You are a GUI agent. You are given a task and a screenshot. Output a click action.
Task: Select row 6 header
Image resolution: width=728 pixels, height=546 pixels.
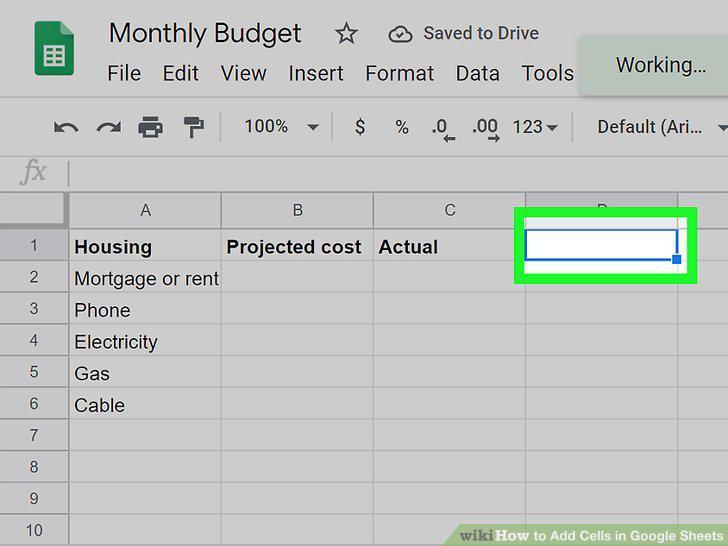click(x=34, y=403)
